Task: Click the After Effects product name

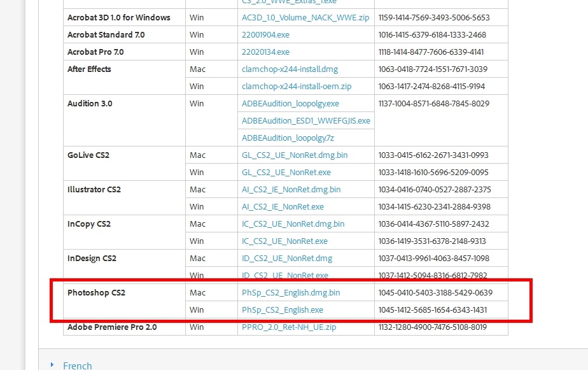Action: (89, 69)
